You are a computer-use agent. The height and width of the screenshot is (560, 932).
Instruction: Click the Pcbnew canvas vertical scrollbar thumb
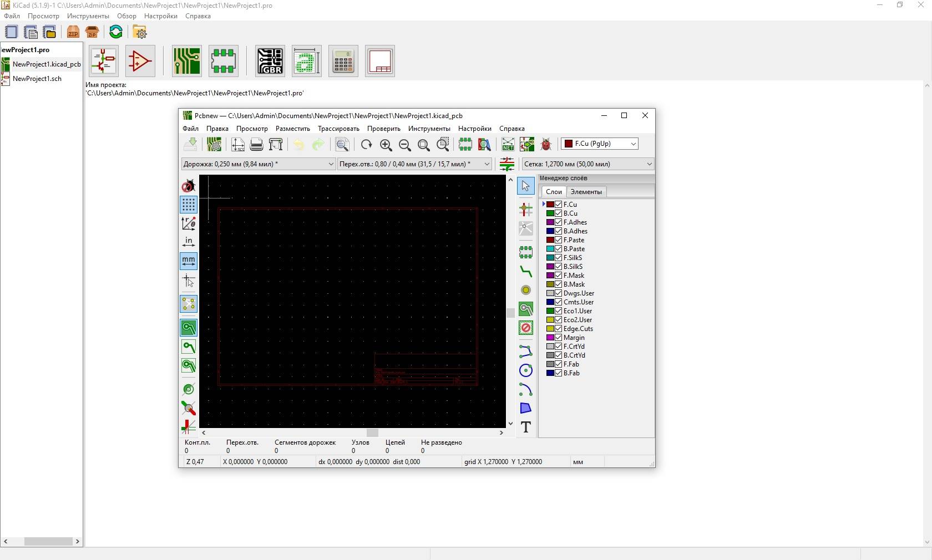(x=510, y=313)
